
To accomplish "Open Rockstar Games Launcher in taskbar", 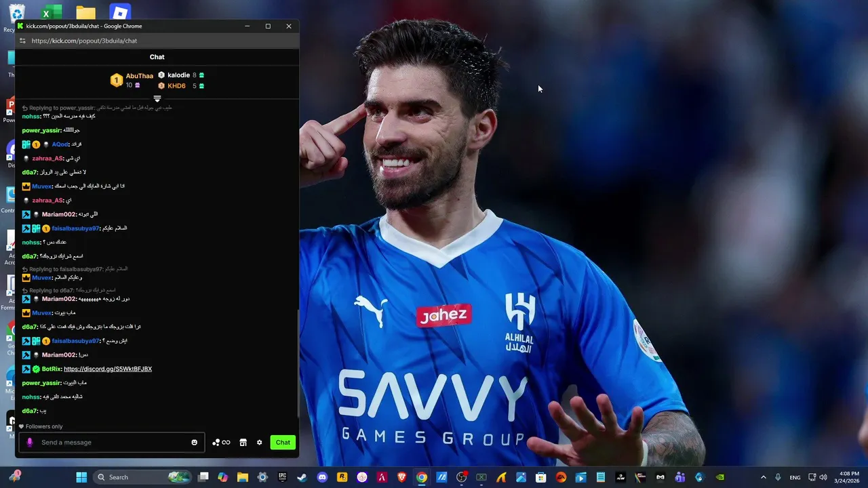I will 342,477.
